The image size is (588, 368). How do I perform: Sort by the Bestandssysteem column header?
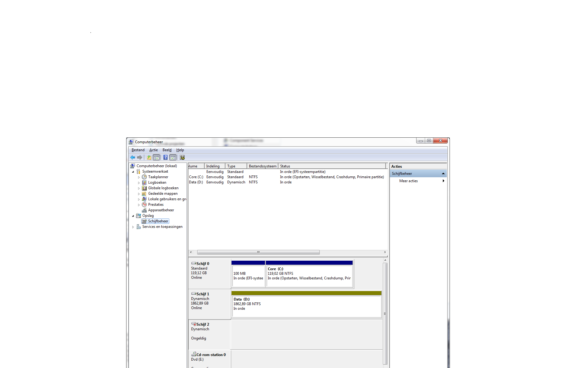pyautogui.click(x=262, y=166)
